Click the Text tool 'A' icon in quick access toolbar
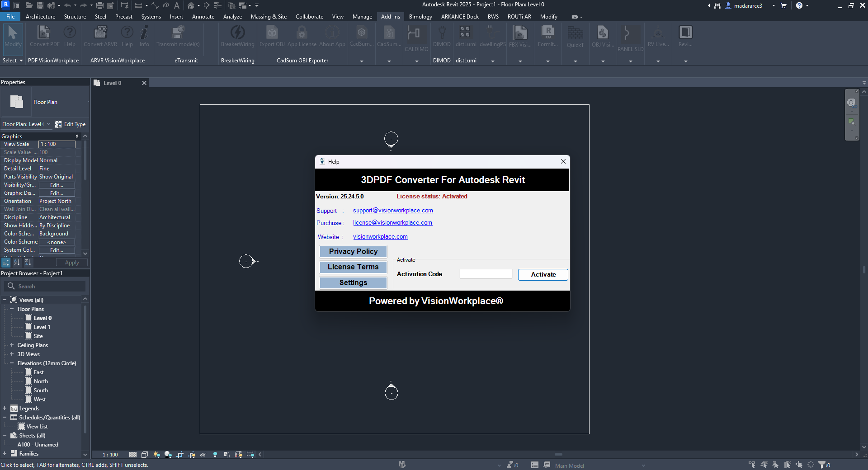 pos(177,5)
